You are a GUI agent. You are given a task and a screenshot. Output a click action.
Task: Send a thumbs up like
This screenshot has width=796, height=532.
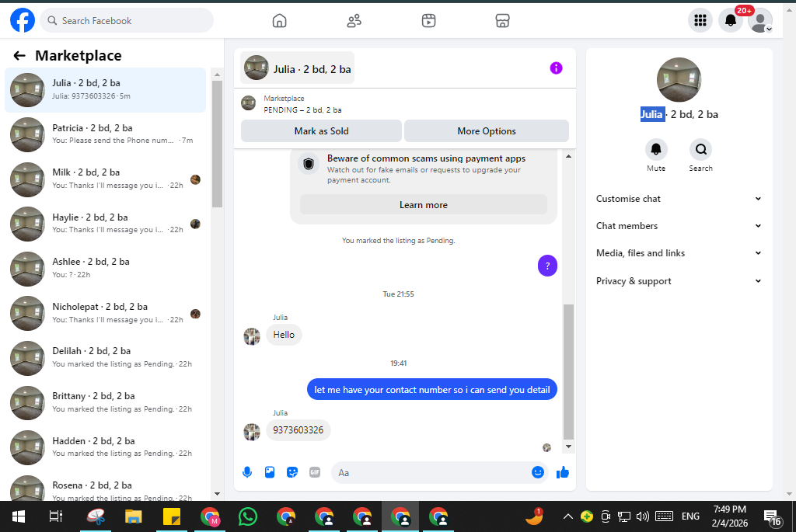563,473
